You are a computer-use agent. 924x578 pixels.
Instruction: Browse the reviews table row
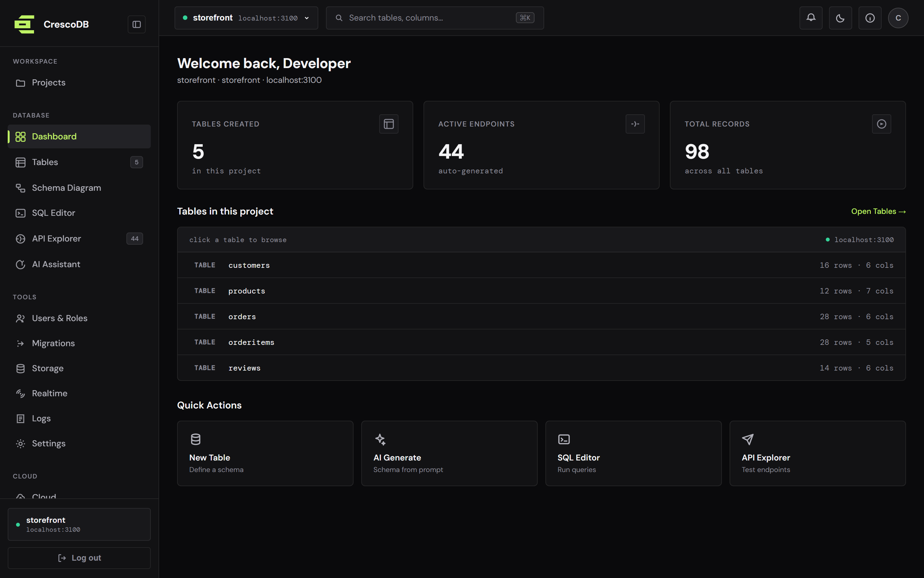(542, 368)
